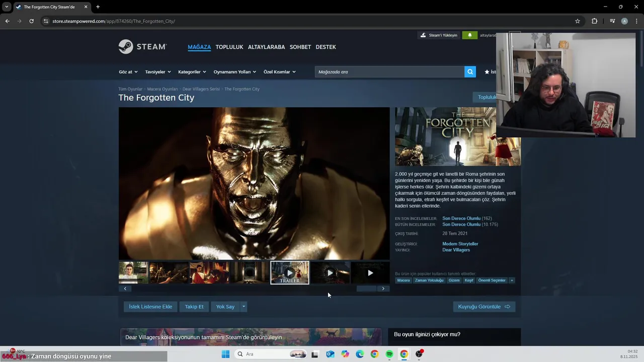Click the browser address bar URL

click(114, 21)
